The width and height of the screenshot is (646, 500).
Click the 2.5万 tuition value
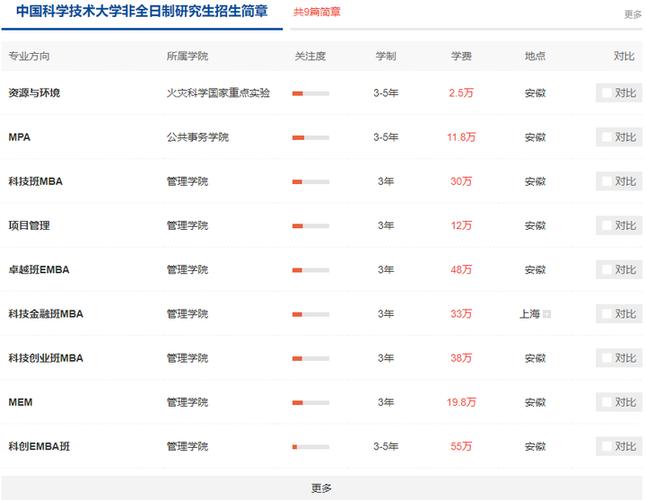[461, 93]
